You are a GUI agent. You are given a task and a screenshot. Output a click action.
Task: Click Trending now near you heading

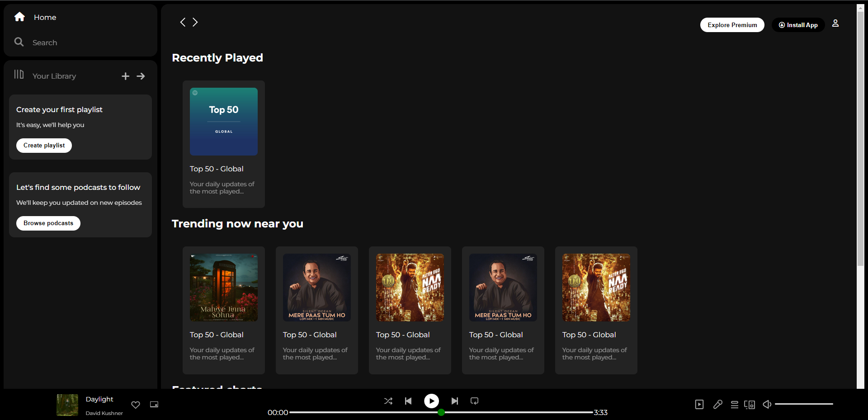[x=237, y=224]
